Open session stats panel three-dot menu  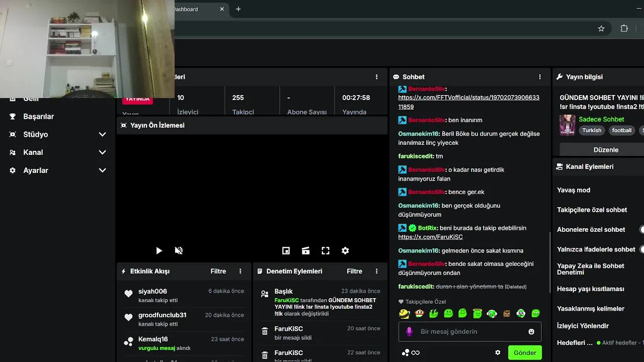tap(377, 77)
